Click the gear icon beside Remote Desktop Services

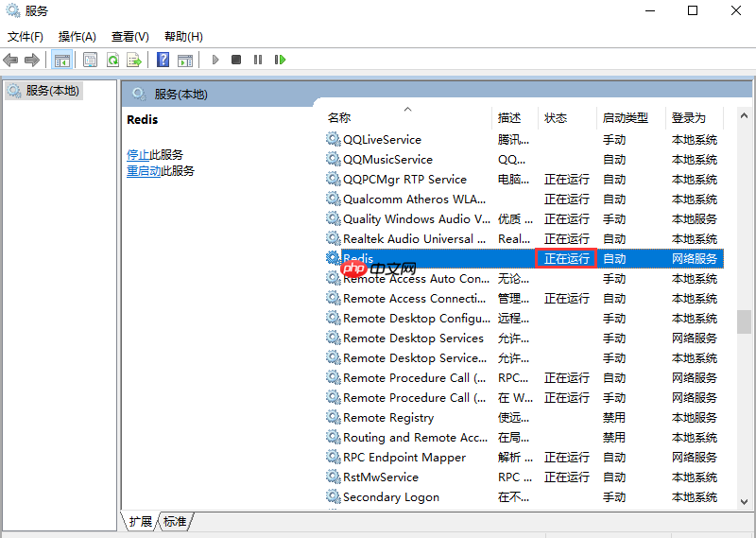pyautogui.click(x=334, y=338)
